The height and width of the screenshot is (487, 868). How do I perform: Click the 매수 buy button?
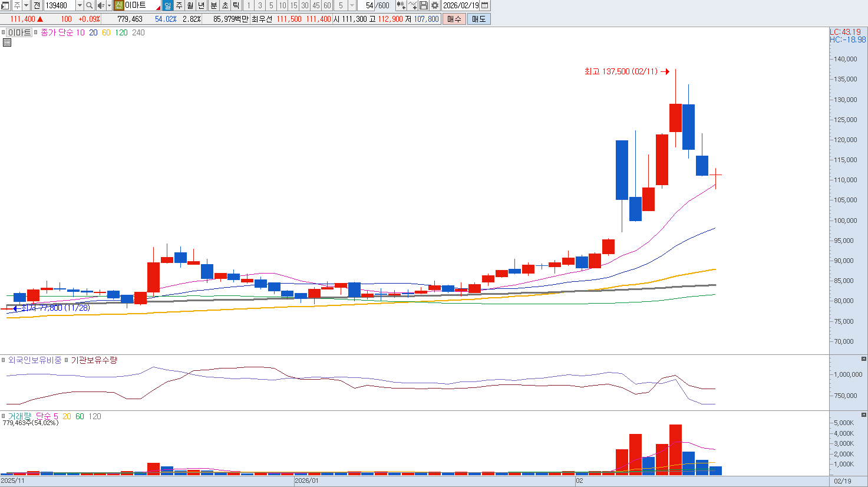click(454, 19)
